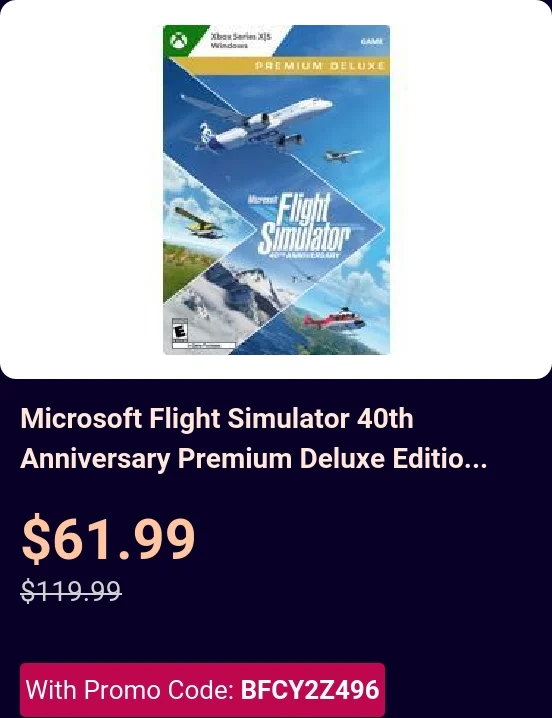The width and height of the screenshot is (552, 718).
Task: Click the $61.99 sale price
Action: [109, 538]
